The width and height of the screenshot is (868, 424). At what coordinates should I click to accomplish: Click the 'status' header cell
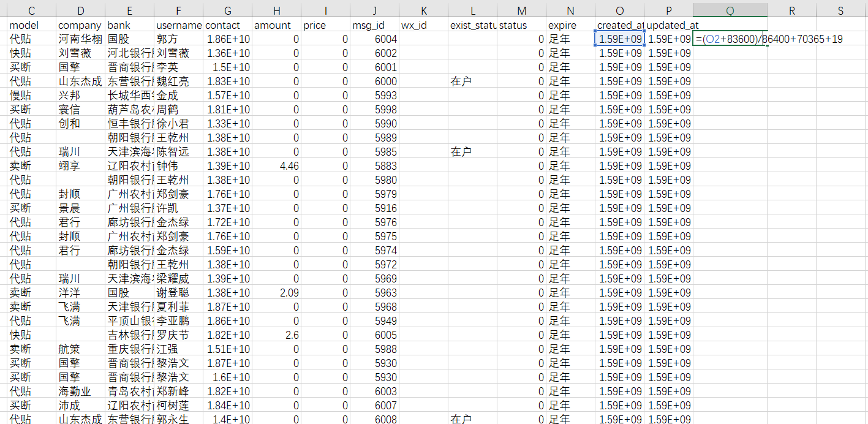tap(522, 25)
